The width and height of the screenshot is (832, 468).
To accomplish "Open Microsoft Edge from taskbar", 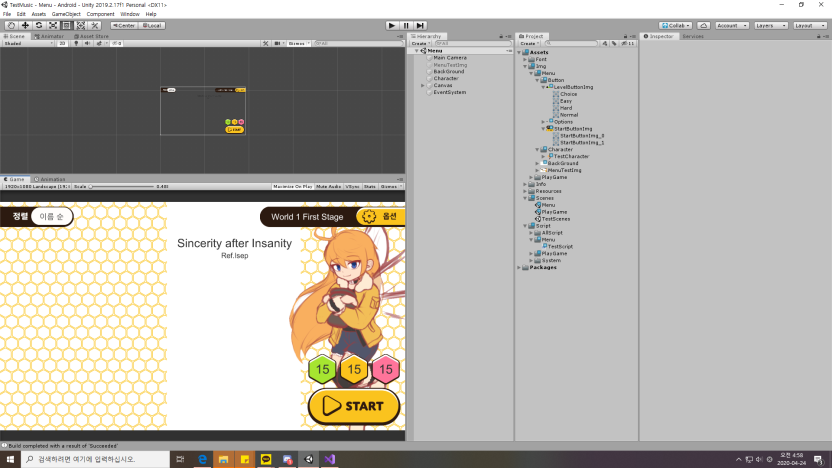I will (x=202, y=459).
